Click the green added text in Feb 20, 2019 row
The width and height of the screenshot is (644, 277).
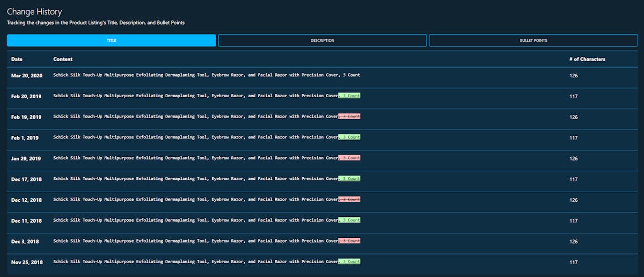[349, 96]
